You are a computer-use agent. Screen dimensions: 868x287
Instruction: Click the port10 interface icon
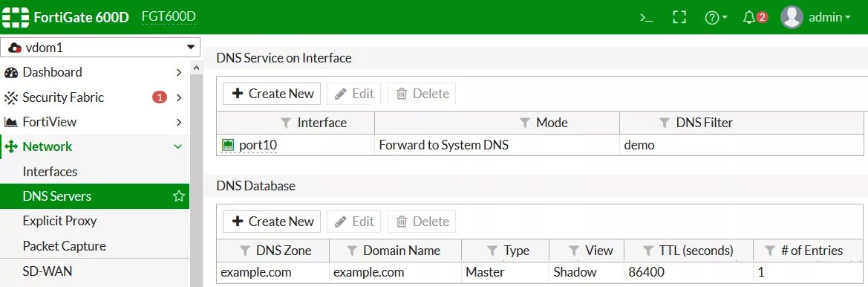tap(227, 145)
